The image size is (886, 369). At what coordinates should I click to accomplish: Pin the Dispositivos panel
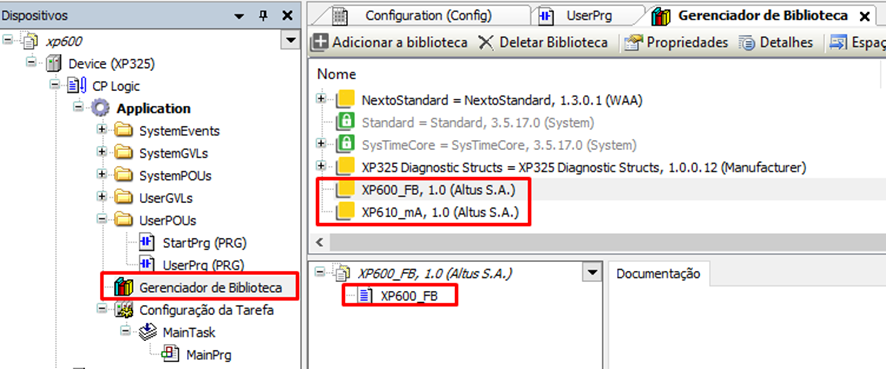point(263,16)
